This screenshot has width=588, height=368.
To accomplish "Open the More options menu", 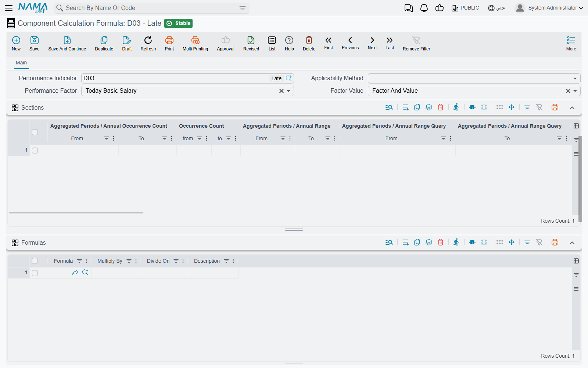I will tap(571, 43).
